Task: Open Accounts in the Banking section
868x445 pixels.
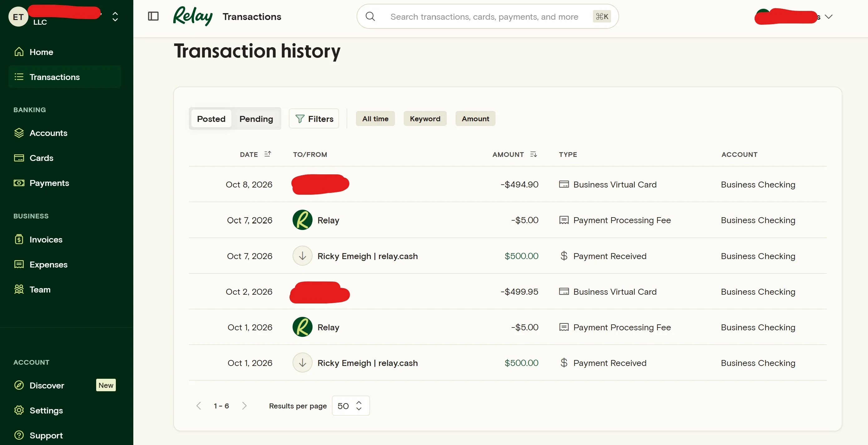Action: (x=41, y=133)
